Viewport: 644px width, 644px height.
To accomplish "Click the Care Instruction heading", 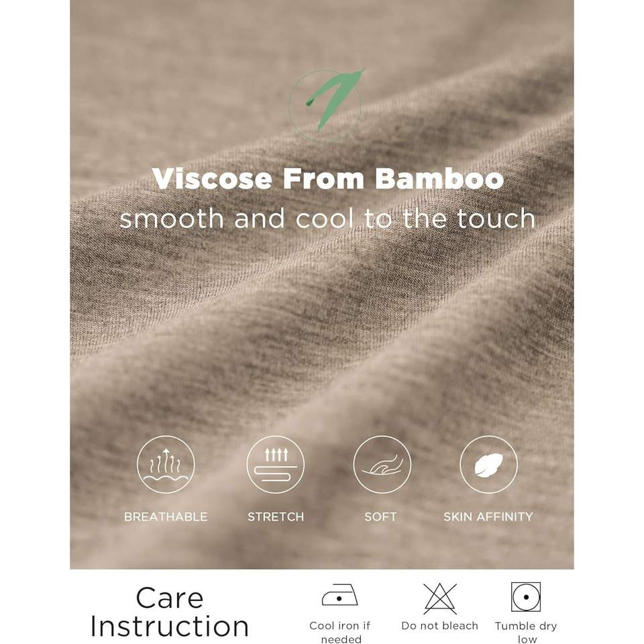I will coord(170,611).
